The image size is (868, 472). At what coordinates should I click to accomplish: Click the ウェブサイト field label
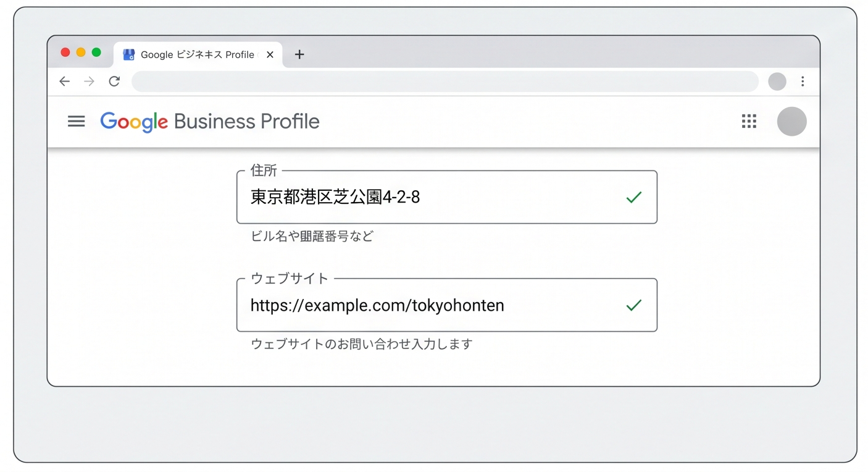(290, 279)
